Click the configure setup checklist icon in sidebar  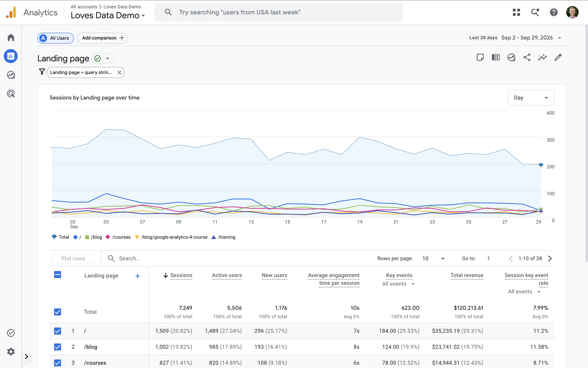(11, 333)
